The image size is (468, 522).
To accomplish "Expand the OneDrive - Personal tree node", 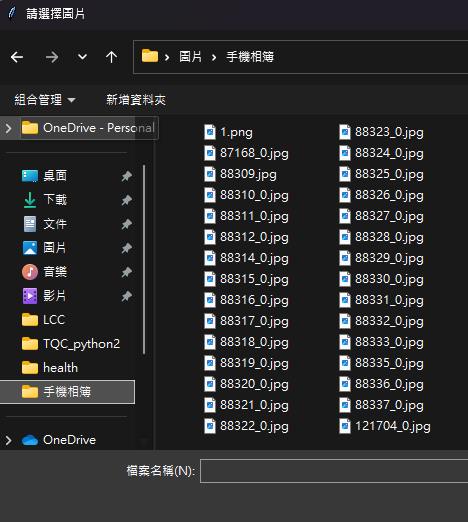I will pos(8,128).
